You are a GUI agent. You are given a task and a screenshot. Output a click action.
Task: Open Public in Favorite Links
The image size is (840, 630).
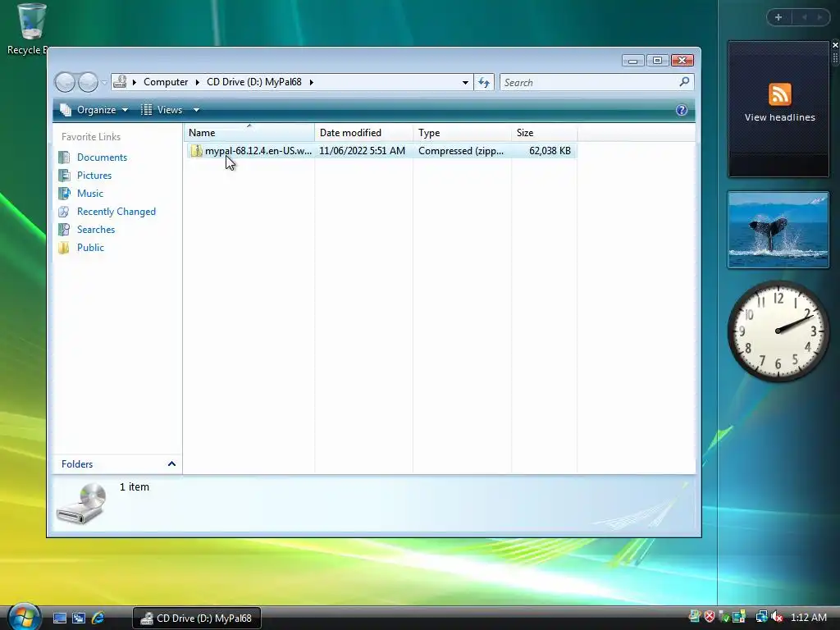click(x=90, y=248)
